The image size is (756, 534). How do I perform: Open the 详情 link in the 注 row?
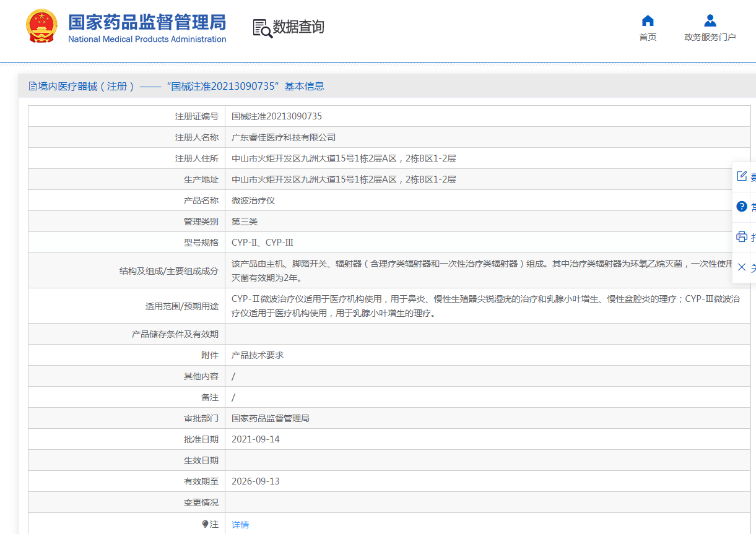coord(240,525)
